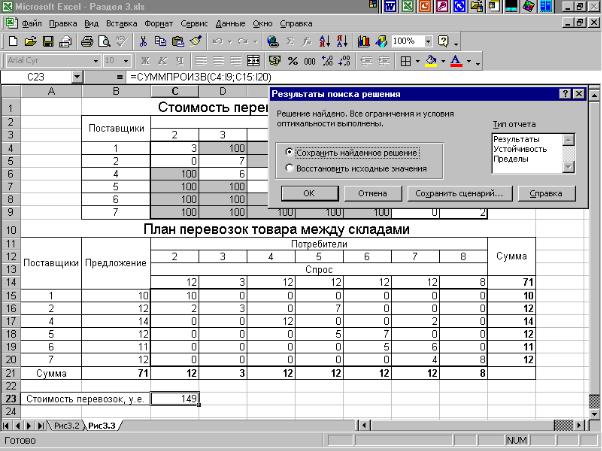
Task: Open the font size dropdown
Action: 126,61
